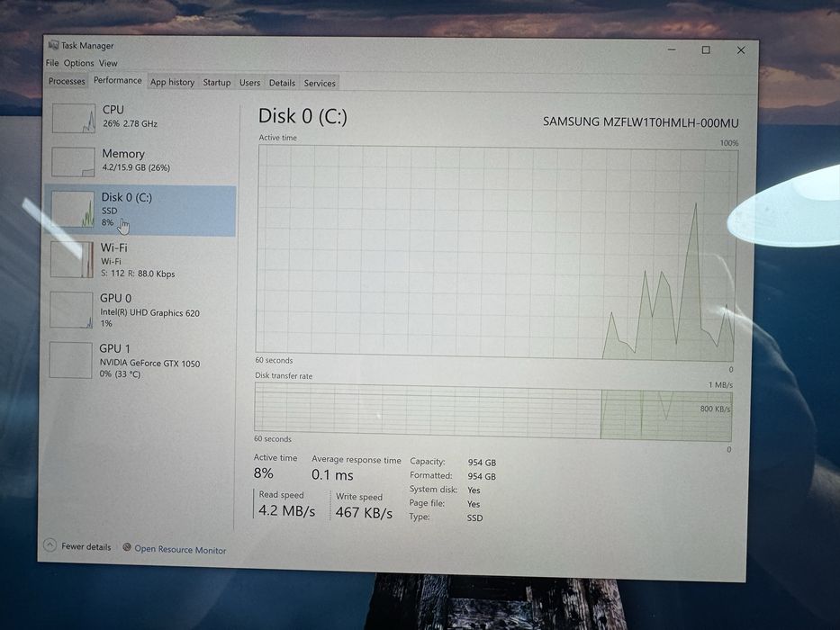This screenshot has height=630, width=840.
Task: Click the Read speed 4.2 MB/s value
Action: (286, 510)
